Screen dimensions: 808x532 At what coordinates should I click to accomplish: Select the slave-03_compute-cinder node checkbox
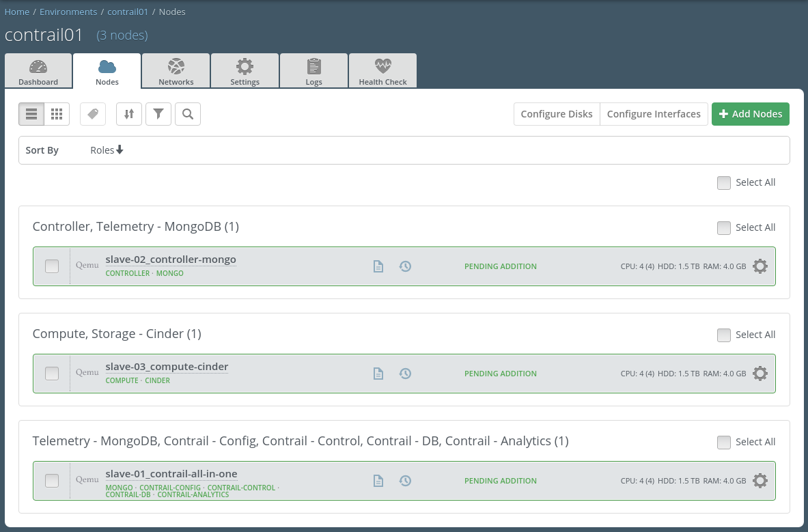[51, 374]
